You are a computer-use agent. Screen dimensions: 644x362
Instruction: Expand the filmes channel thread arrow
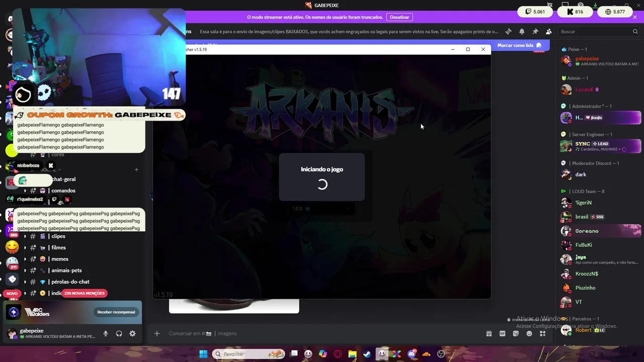(x=25, y=247)
